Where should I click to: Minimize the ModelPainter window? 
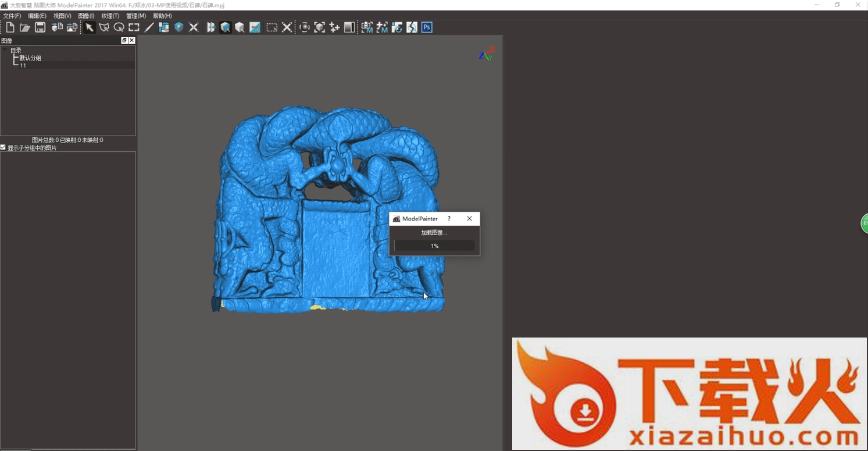point(817,5)
